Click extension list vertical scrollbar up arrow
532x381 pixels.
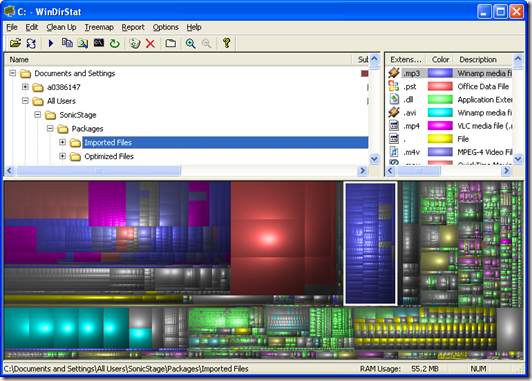[x=518, y=59]
